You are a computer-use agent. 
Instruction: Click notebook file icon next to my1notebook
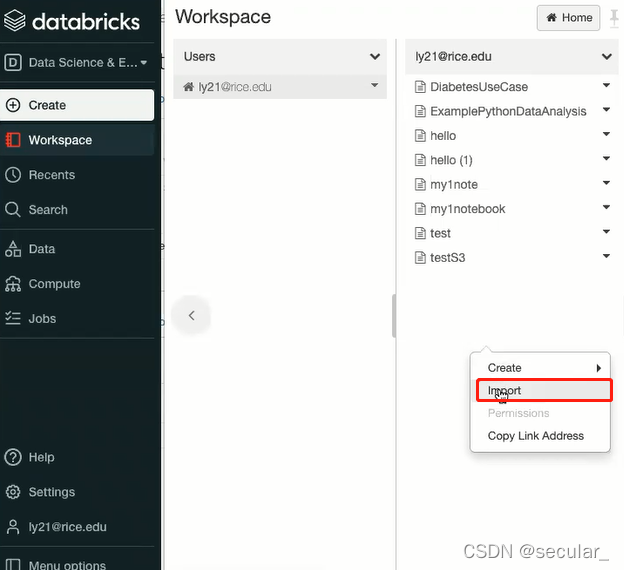pyautogui.click(x=420, y=209)
